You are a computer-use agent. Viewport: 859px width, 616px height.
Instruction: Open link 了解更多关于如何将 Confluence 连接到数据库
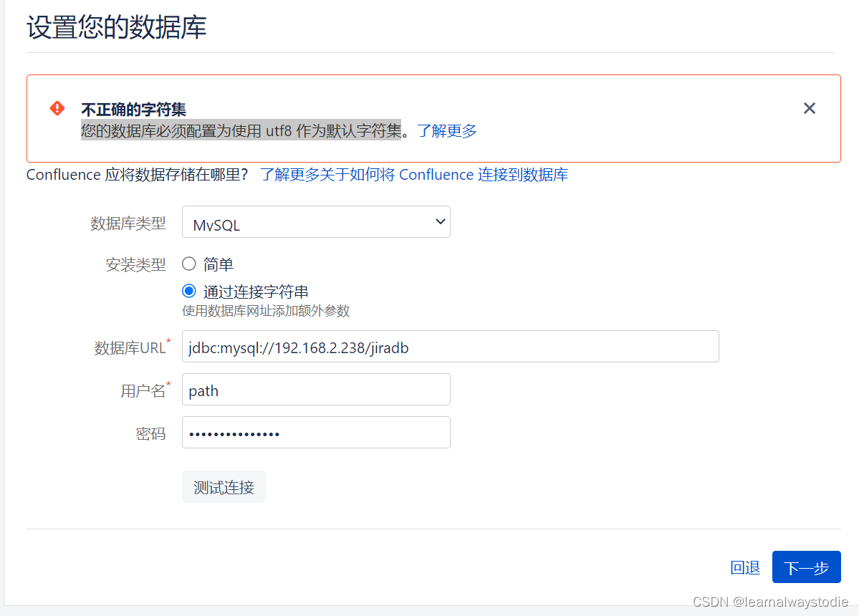[413, 175]
